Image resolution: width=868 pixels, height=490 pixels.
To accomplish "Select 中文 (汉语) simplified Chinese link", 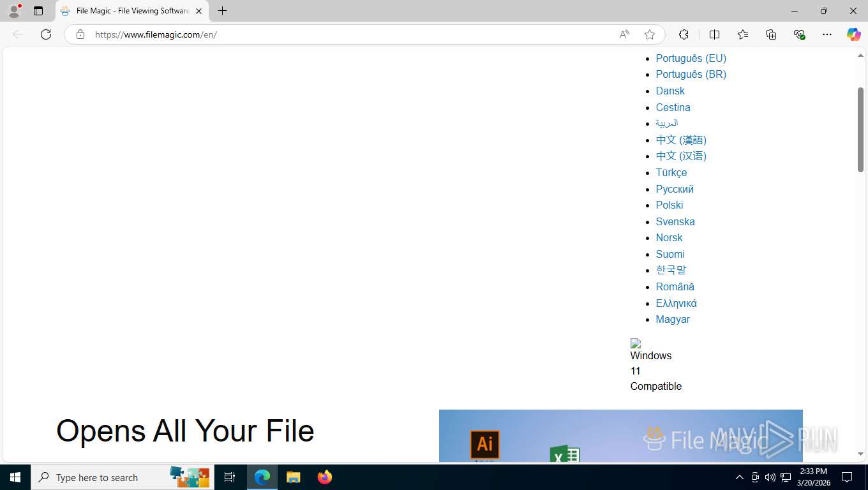I will click(x=681, y=156).
